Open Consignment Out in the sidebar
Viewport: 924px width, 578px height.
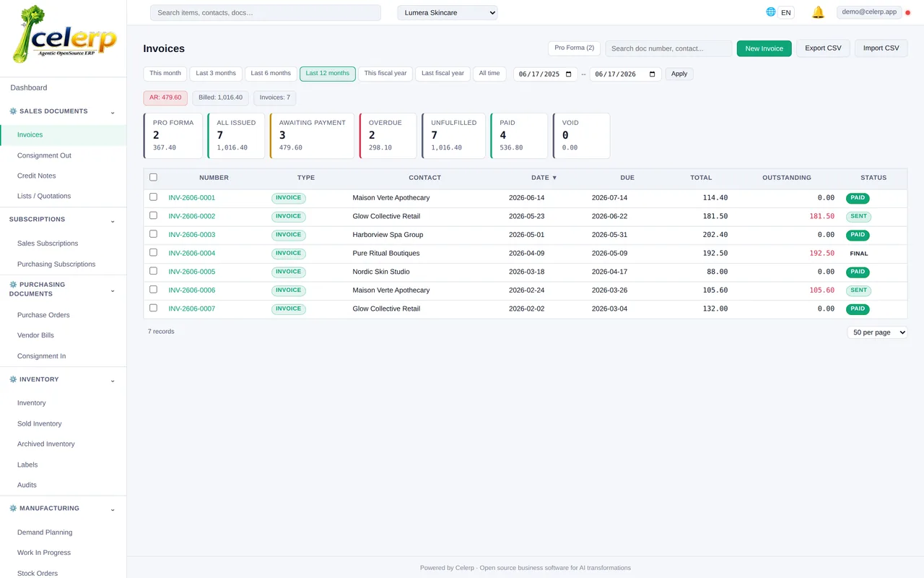[44, 155]
